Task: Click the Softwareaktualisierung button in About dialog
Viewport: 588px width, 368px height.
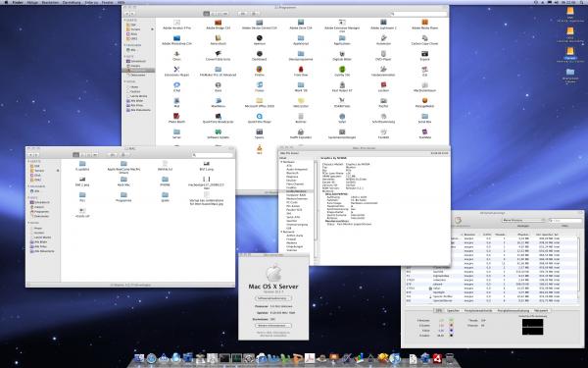Action: click(273, 298)
